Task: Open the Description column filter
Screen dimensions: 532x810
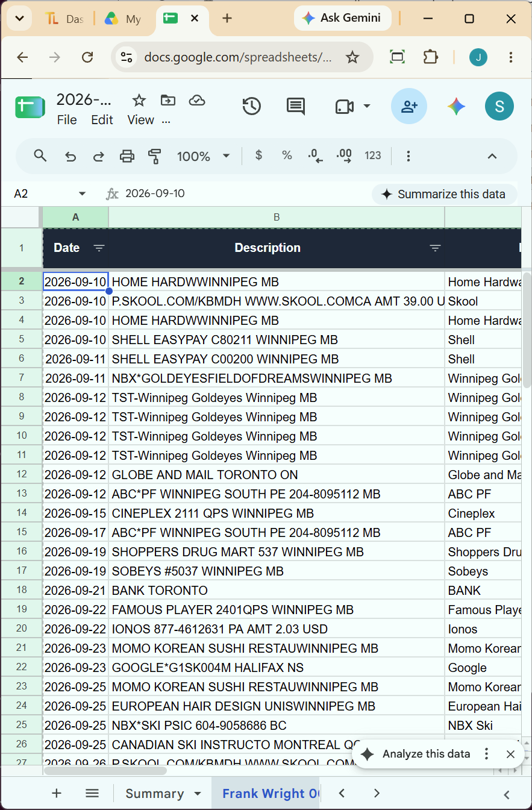Action: [435, 248]
